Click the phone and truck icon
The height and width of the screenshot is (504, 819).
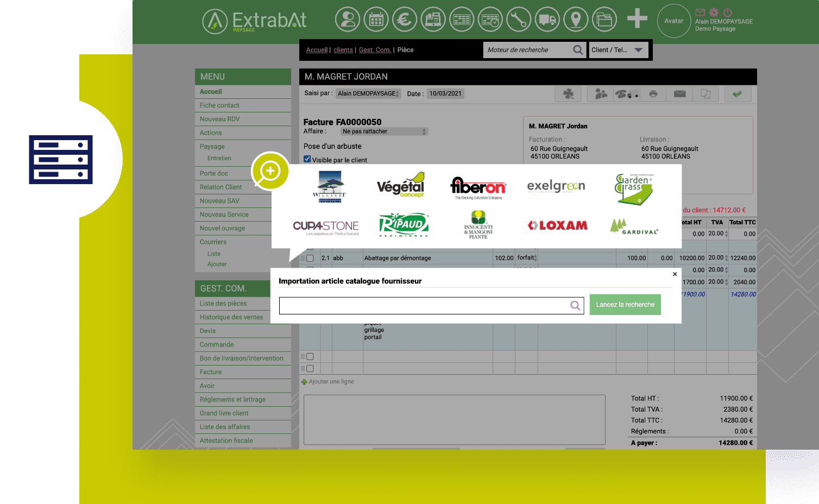pos(627,94)
